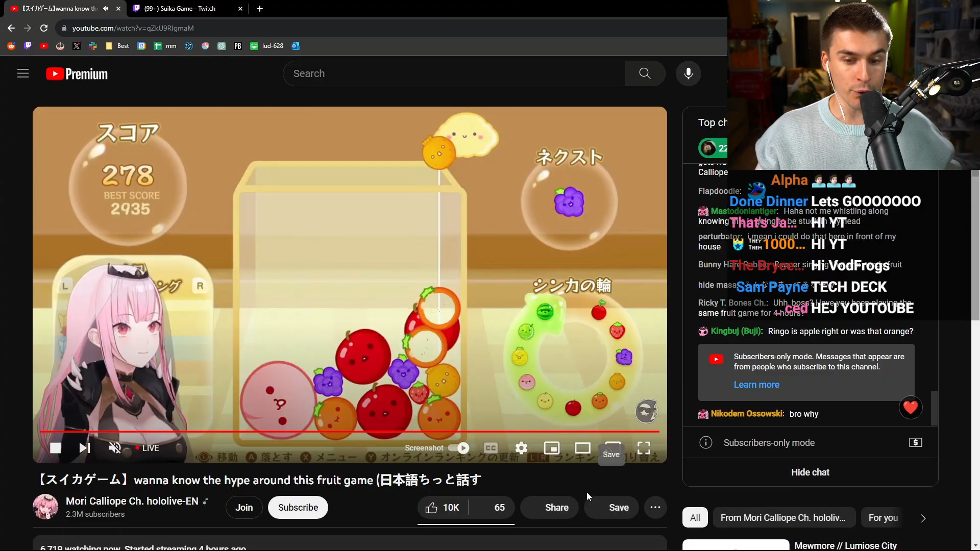
Task: Subscribe to Mori Calliope channel
Action: pyautogui.click(x=298, y=508)
